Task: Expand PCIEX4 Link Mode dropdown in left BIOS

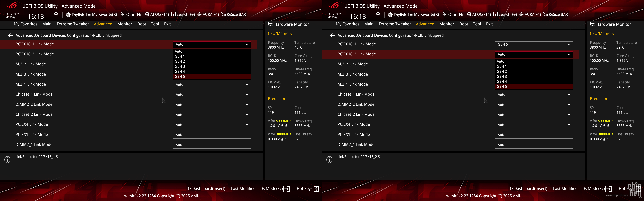Action: click(212, 125)
